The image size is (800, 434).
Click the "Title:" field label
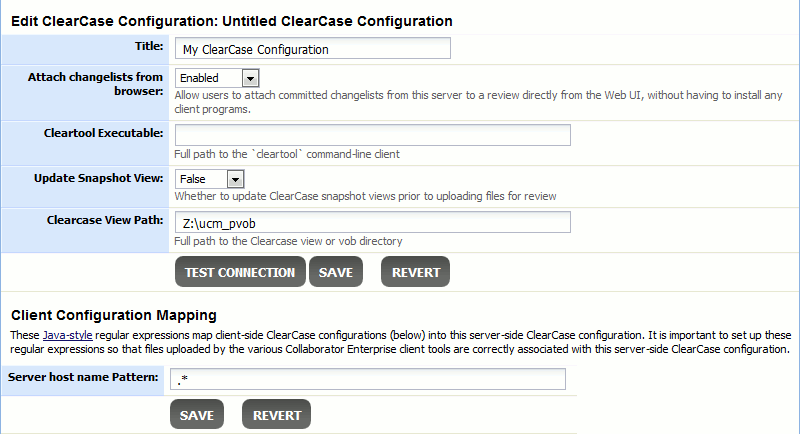click(149, 46)
